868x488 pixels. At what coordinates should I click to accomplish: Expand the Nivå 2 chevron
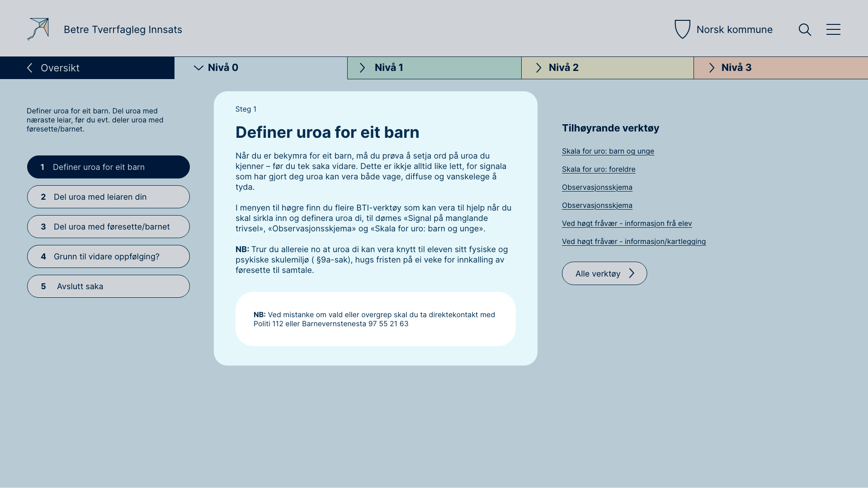pos(538,68)
